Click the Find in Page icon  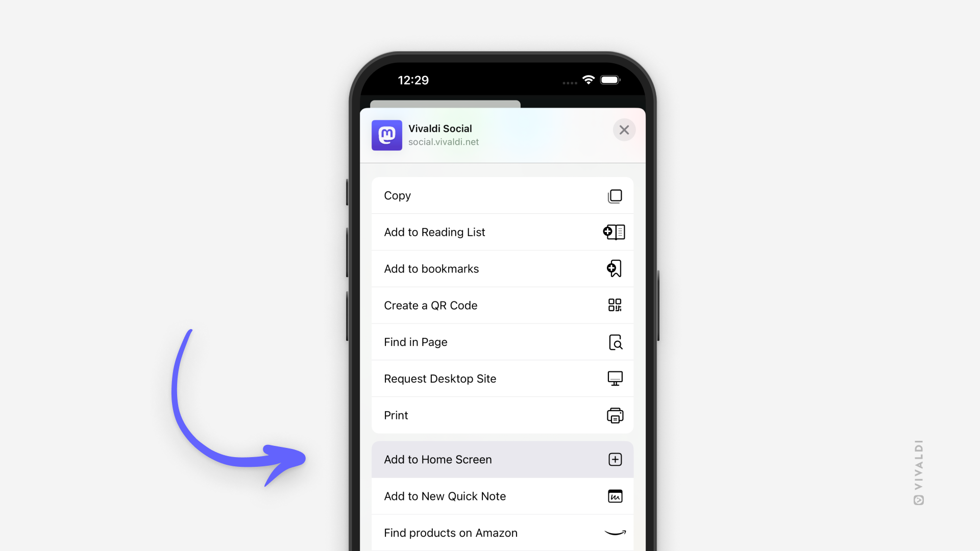[615, 342]
